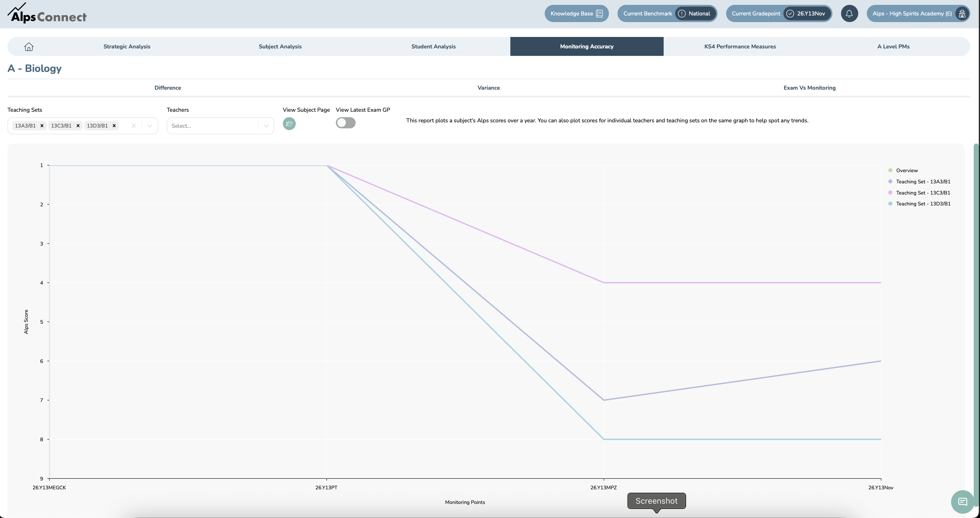Switch to the Exam Vs Monitoring sub-tab
980x518 pixels.
pos(810,87)
